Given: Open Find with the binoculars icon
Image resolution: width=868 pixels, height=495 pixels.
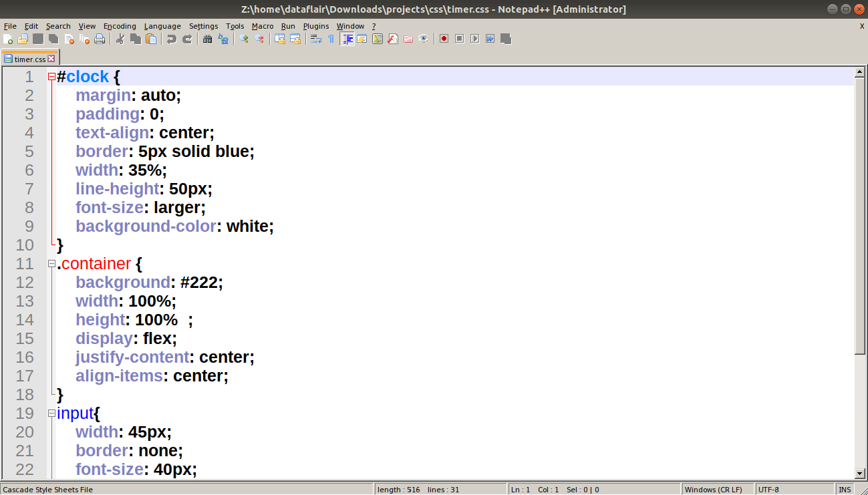Looking at the screenshot, I should (208, 39).
